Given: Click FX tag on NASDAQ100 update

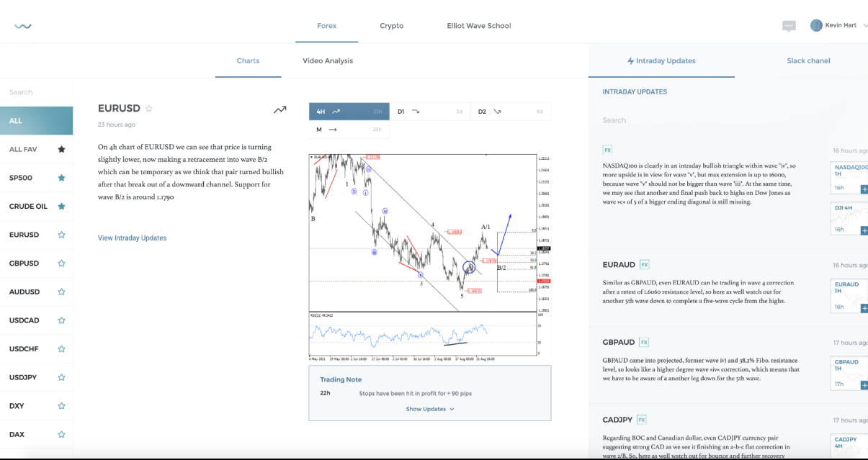Looking at the screenshot, I should coord(607,150).
